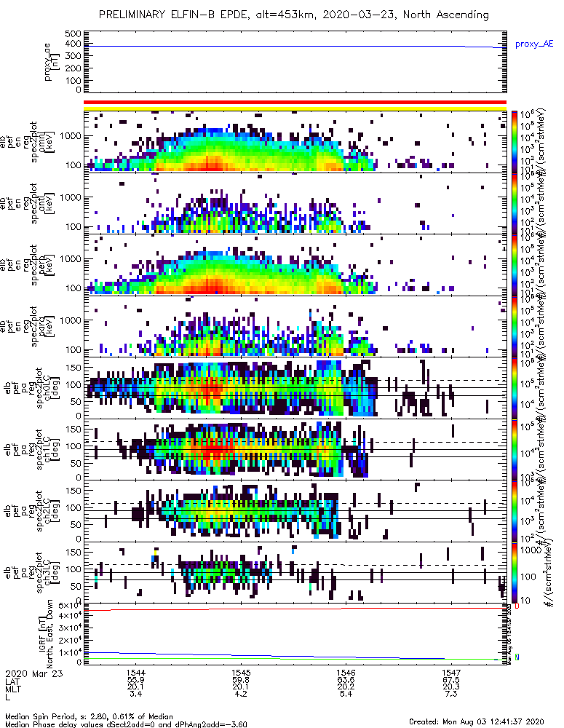Click the colorbar beside the omni panel
The width and height of the screenshot is (564, 728).
click(x=515, y=142)
